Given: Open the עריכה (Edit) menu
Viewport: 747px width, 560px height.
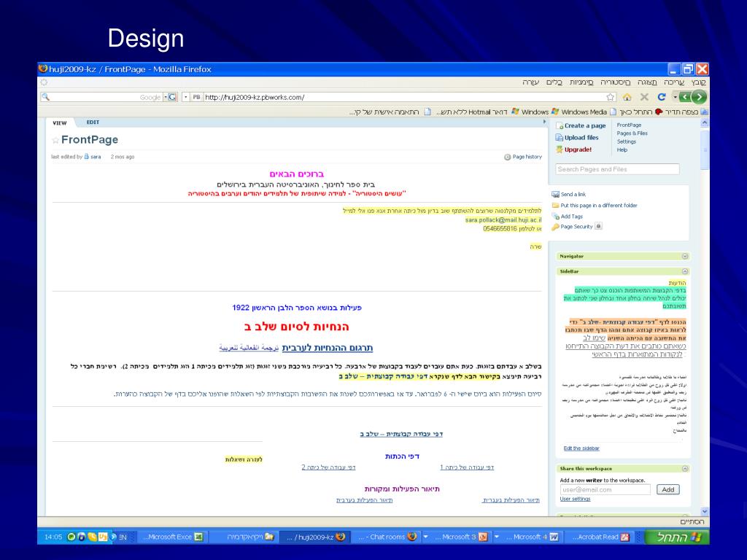Looking at the screenshot, I should pyautogui.click(x=674, y=82).
